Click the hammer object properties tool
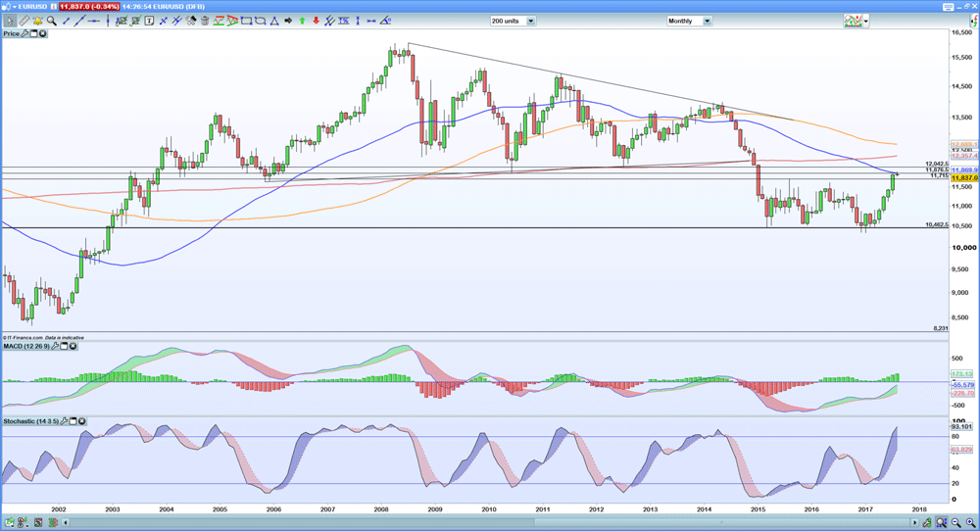This screenshot has height=531, width=980. coord(191,21)
